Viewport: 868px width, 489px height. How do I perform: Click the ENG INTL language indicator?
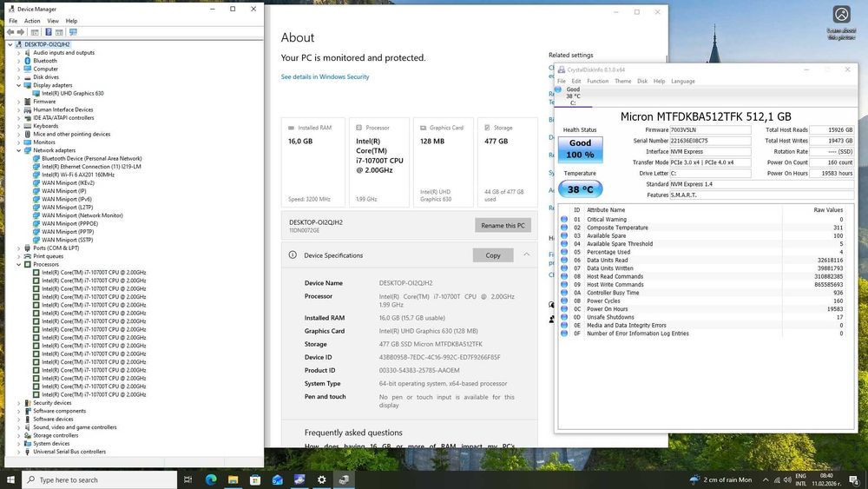tap(800, 479)
